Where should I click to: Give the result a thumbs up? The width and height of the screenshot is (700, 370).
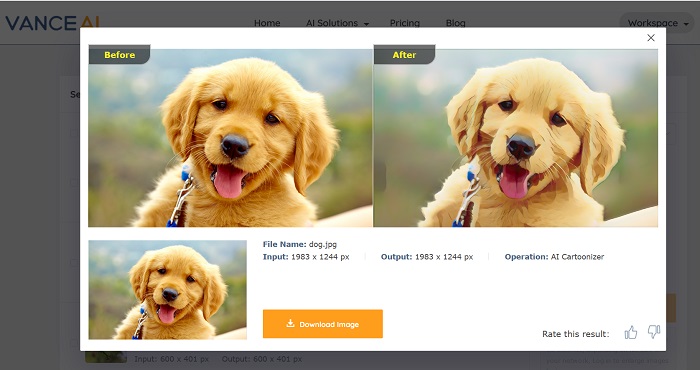[630, 332]
